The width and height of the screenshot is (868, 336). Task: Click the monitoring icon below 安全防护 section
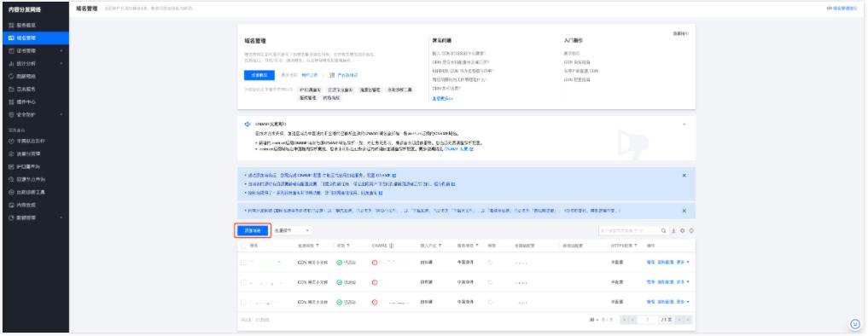pyautogui.click(x=11, y=142)
